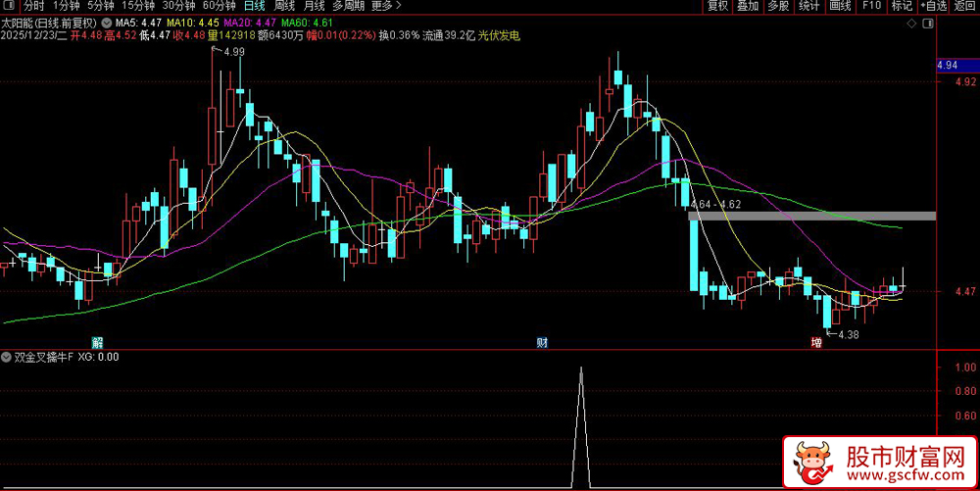Viewport: 980px width, 491px height.
Task: Click the 增 event marker on timeline
Action: click(816, 342)
